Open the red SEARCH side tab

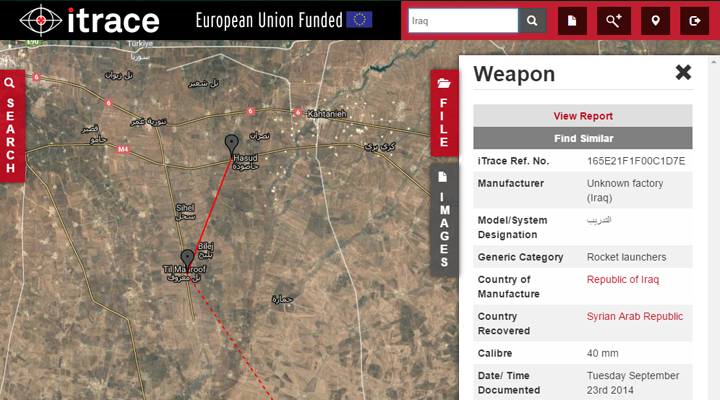point(11,126)
